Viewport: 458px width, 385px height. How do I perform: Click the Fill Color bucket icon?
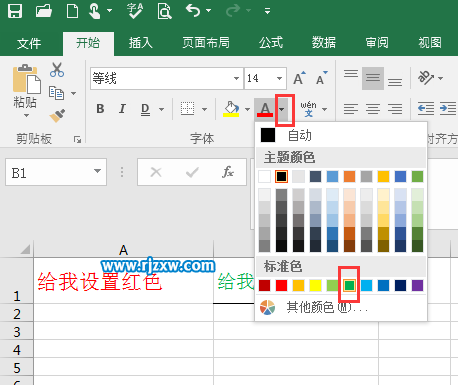pos(231,109)
